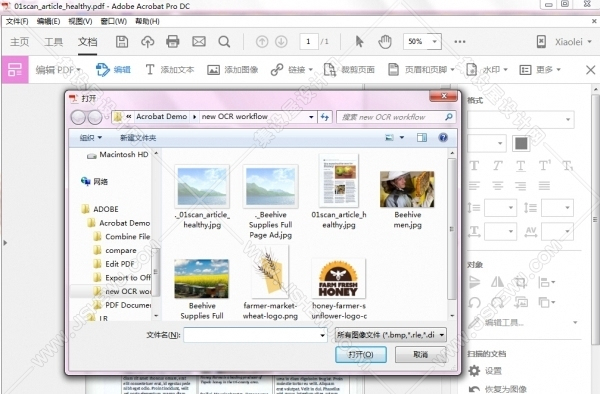Select the arrow selection tool
600x394 pixels.
click(x=359, y=41)
